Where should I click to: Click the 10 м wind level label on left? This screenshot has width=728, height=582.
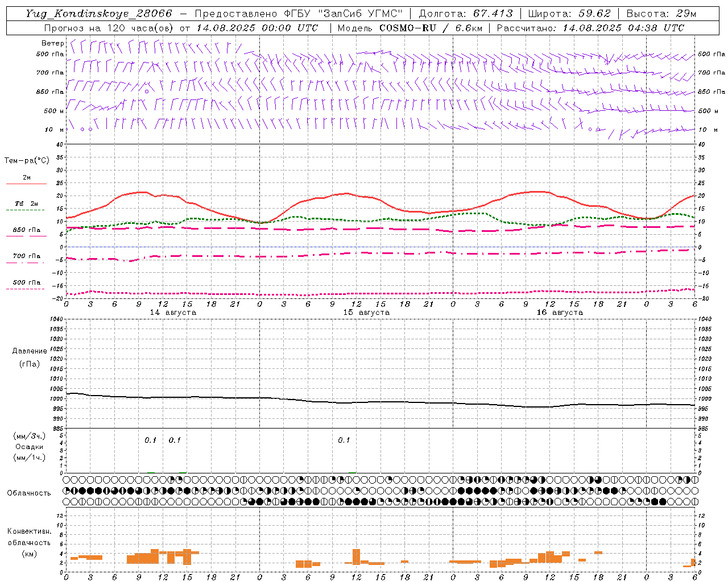55,130
